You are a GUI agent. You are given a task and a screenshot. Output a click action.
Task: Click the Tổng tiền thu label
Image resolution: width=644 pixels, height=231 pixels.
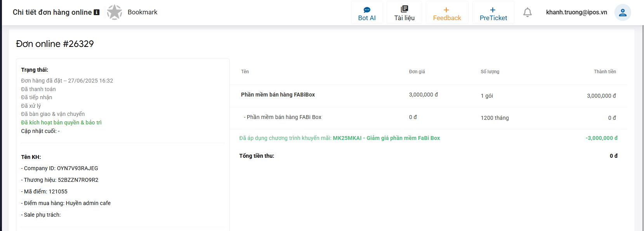tap(257, 156)
